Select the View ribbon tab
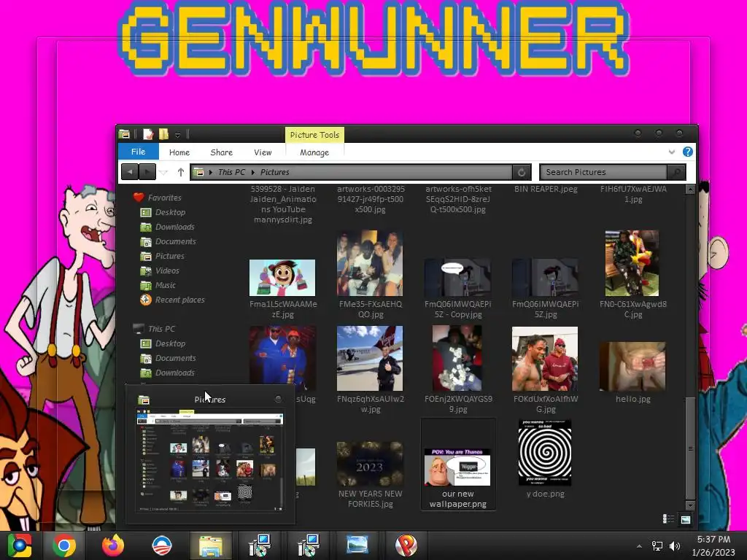 (263, 152)
